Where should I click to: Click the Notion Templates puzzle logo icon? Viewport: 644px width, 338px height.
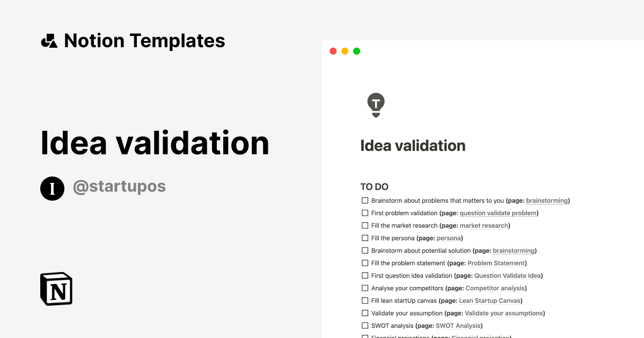pyautogui.click(x=49, y=40)
